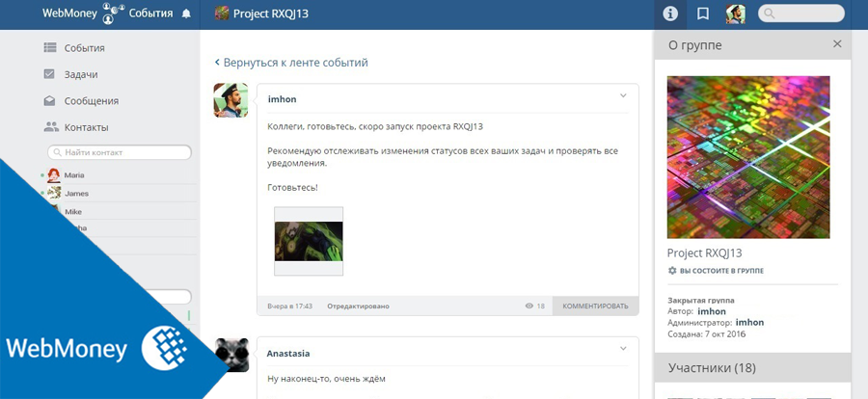The image size is (868, 399).
Task: Open the attached image thumbnail in post
Action: click(309, 241)
